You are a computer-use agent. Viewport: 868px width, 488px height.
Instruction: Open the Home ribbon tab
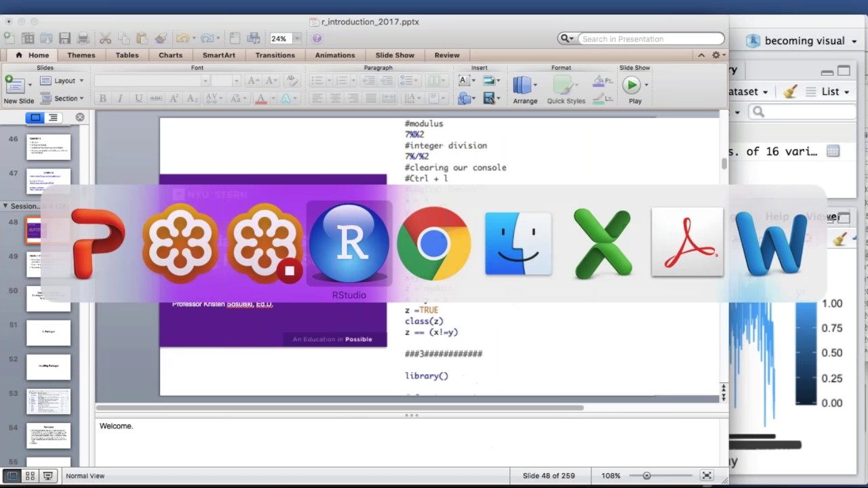click(x=32, y=55)
